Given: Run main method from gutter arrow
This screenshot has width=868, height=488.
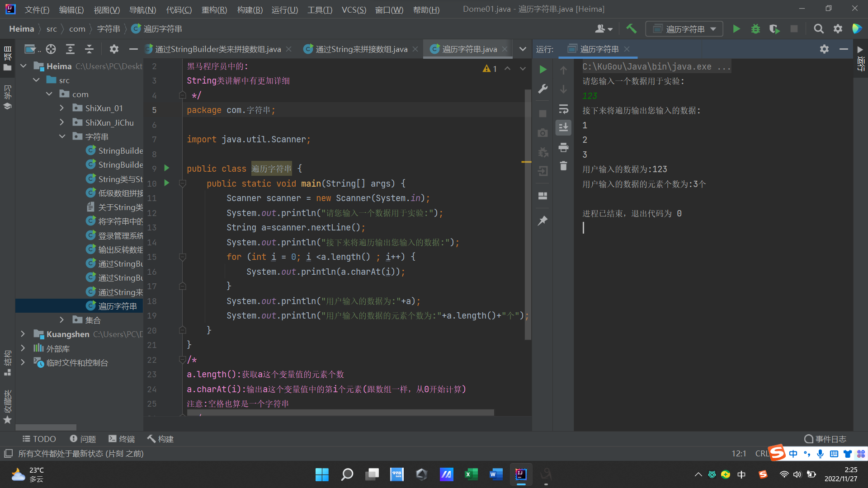Looking at the screenshot, I should coord(167,183).
